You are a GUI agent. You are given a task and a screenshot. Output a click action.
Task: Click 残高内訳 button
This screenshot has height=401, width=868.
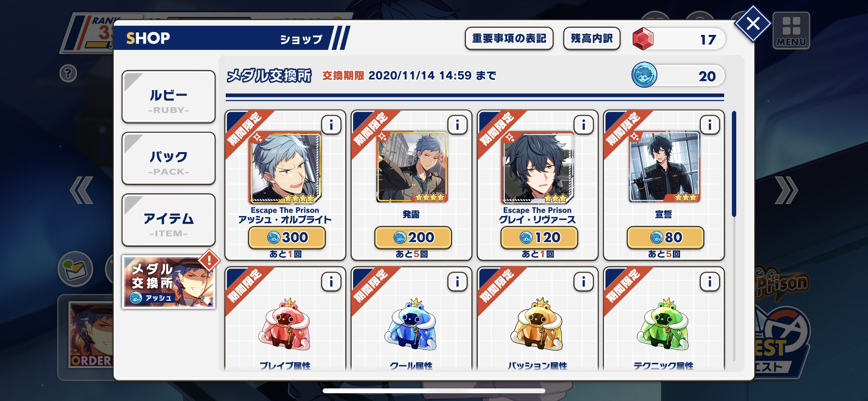point(592,38)
